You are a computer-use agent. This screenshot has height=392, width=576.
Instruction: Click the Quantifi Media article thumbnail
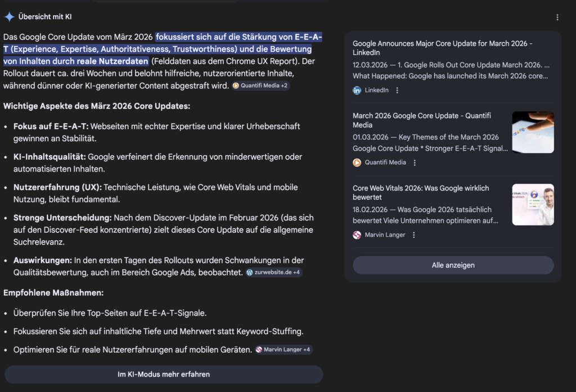pyautogui.click(x=533, y=132)
